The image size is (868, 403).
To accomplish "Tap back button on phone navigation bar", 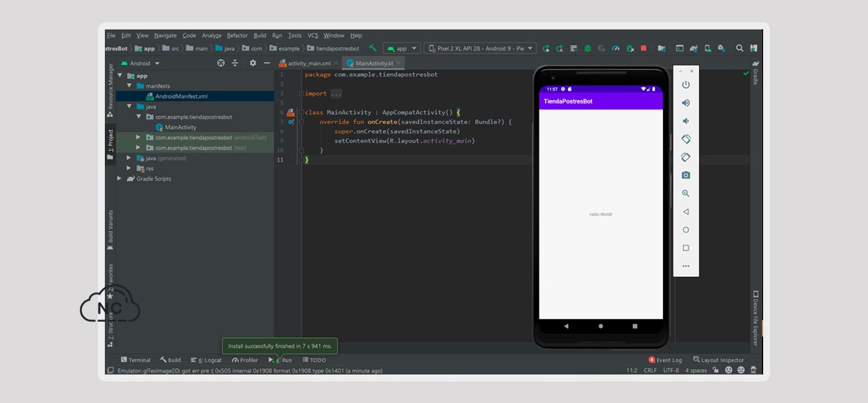I will [x=566, y=325].
